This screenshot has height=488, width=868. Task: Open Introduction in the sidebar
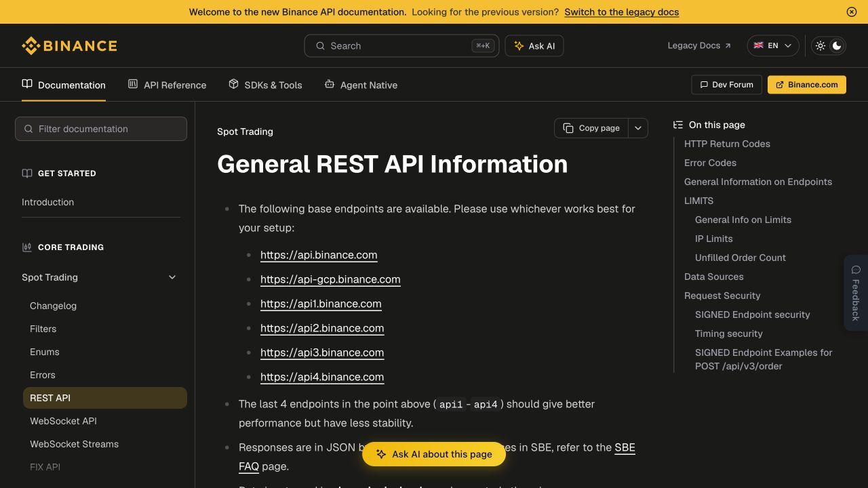click(47, 202)
